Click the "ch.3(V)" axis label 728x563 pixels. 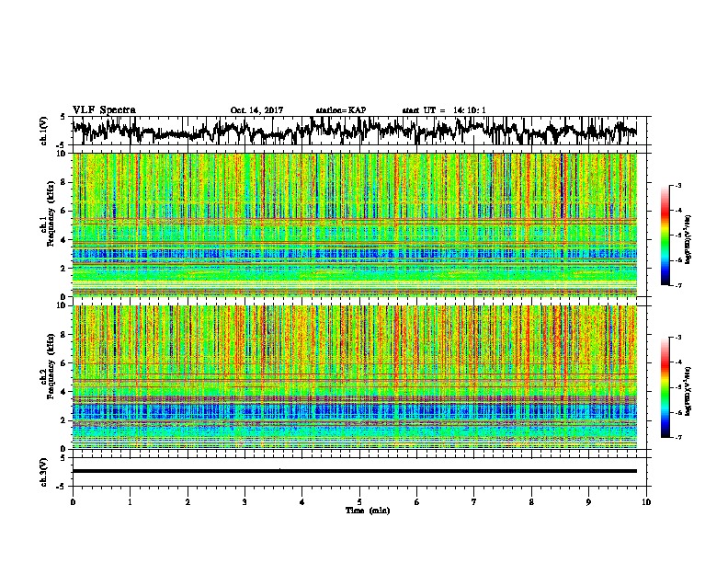pyautogui.click(x=44, y=473)
